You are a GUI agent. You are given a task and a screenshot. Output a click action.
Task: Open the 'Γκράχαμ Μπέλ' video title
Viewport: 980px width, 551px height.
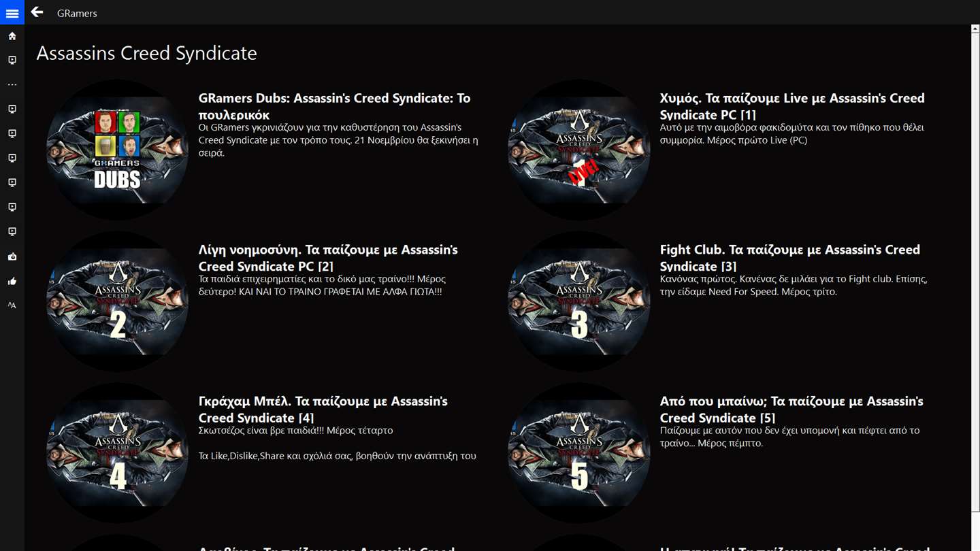click(323, 410)
